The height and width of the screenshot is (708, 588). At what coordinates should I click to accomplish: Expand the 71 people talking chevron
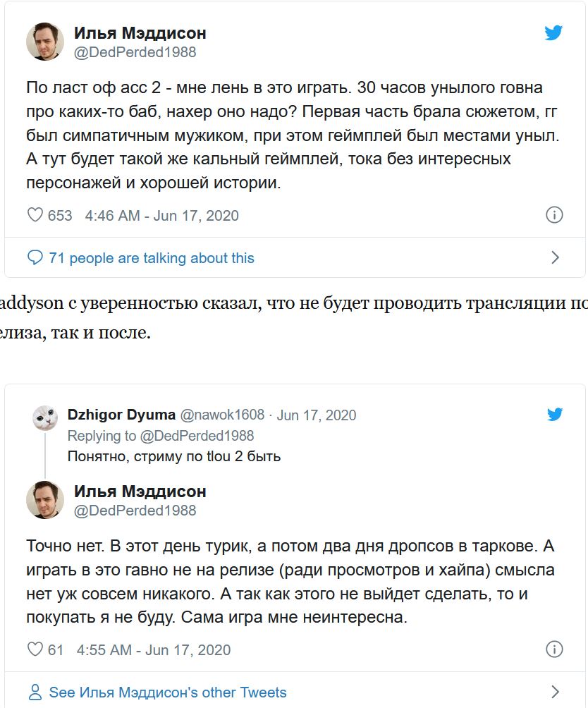(x=555, y=257)
